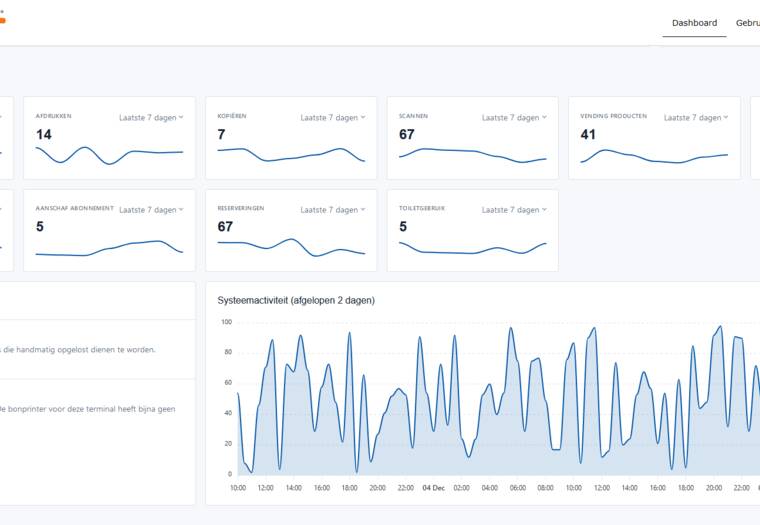Expand the Scannen 'Laatste 7 dagen' selector
This screenshot has width=760, height=525.
tap(514, 118)
